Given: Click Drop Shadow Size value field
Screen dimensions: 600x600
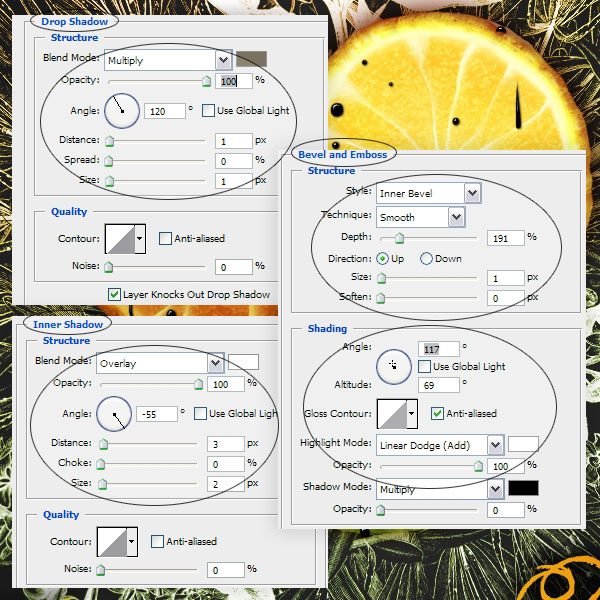Looking at the screenshot, I should pos(233,181).
